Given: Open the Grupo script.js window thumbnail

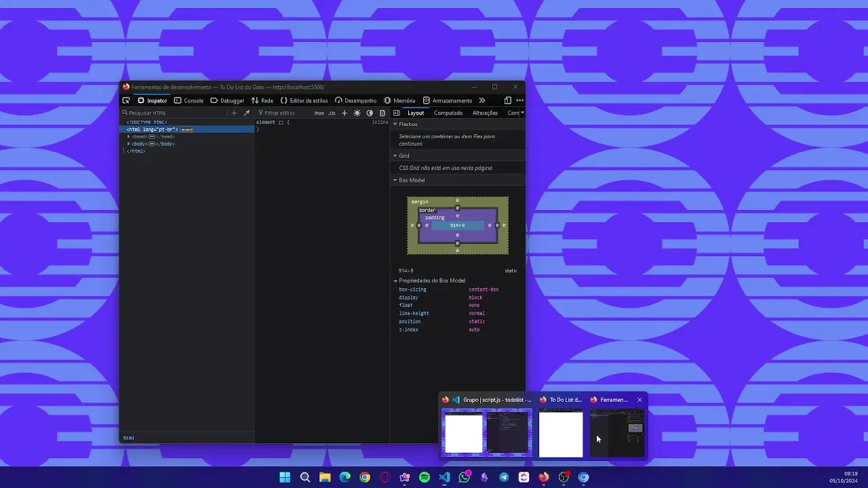Looking at the screenshot, I should (x=487, y=433).
